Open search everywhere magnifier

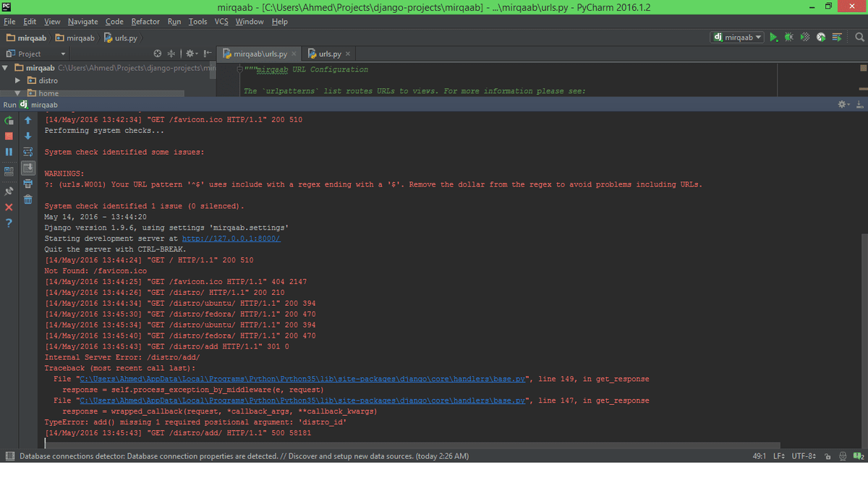(x=859, y=37)
